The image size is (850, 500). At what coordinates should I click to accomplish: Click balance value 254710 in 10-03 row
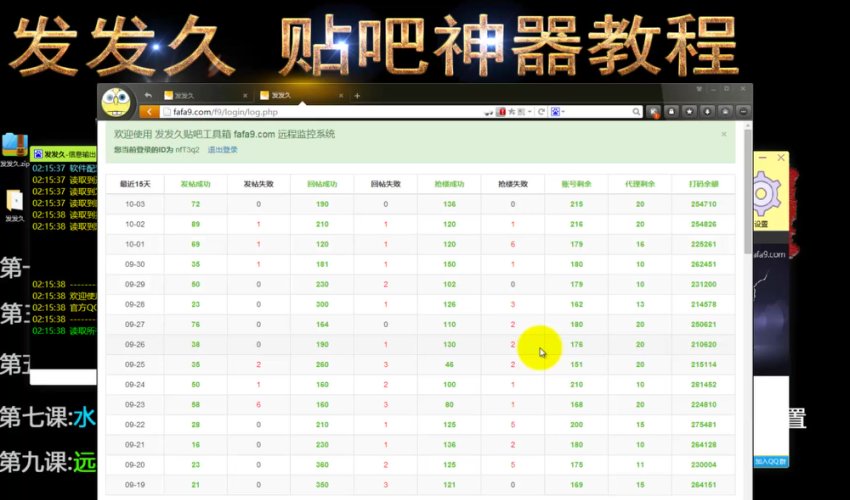[704, 204]
